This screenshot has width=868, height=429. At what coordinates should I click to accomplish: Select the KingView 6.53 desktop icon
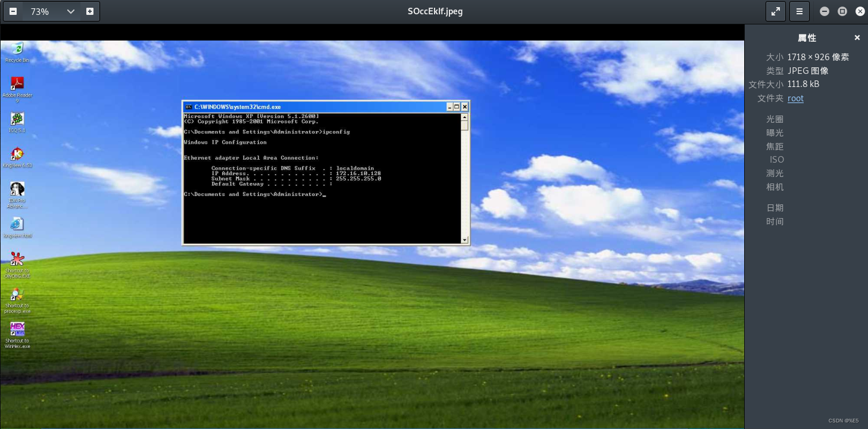(x=17, y=158)
